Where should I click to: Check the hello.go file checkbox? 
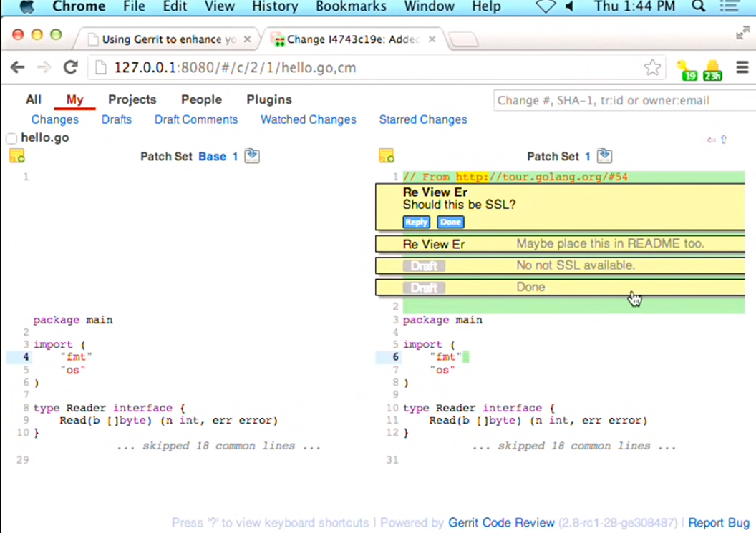[x=11, y=138]
